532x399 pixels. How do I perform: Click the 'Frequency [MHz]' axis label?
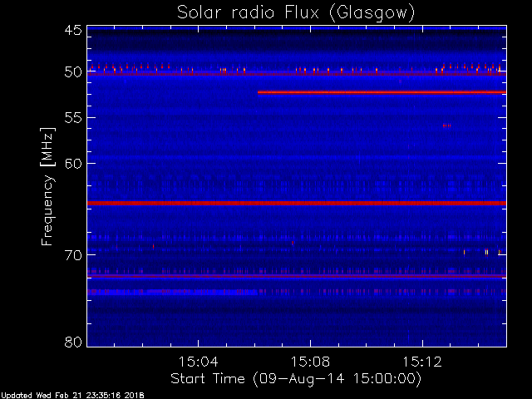pyautogui.click(x=47, y=186)
